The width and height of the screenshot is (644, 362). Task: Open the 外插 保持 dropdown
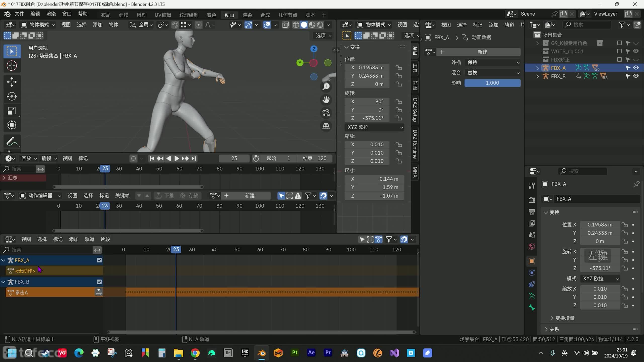[493, 62]
